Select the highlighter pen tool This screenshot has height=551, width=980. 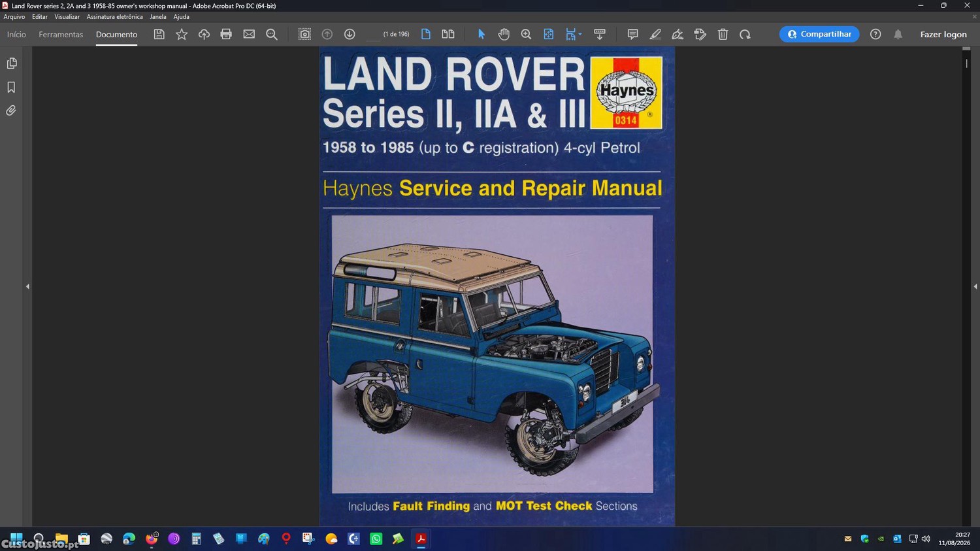pos(655,34)
